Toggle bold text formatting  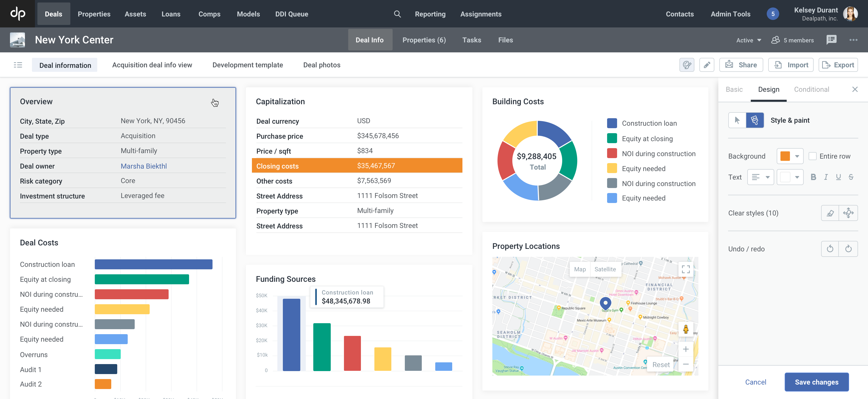(813, 177)
